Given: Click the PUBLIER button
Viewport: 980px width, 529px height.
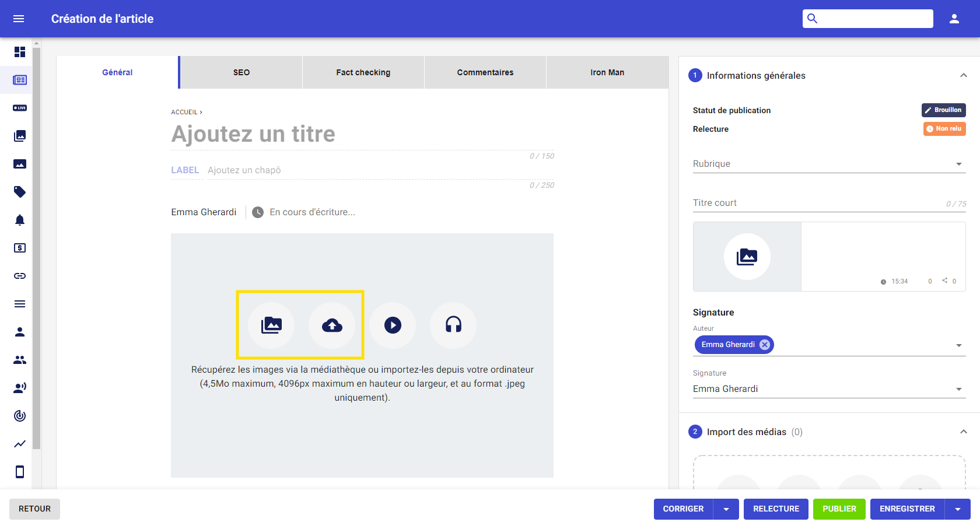Looking at the screenshot, I should tap(839, 509).
